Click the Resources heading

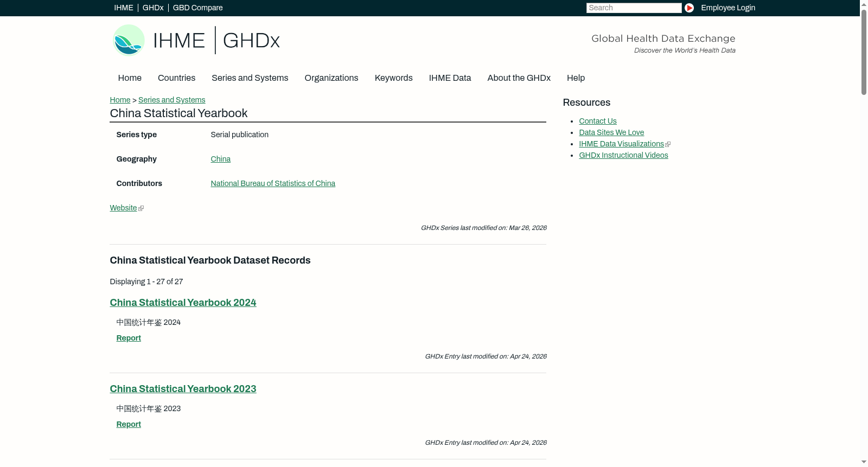click(586, 103)
